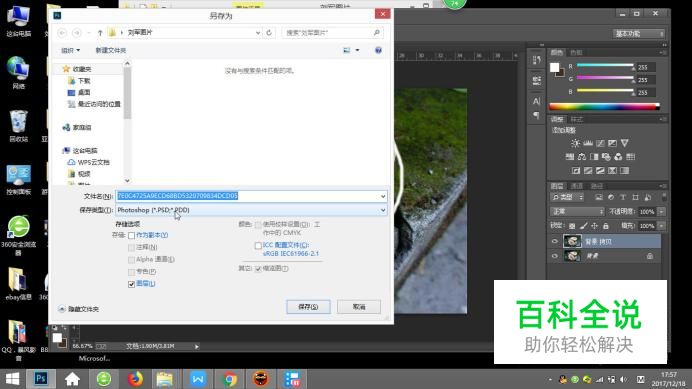Open the 正常 blend mode dropdown
Screen dimensions: 692x389
578,212
